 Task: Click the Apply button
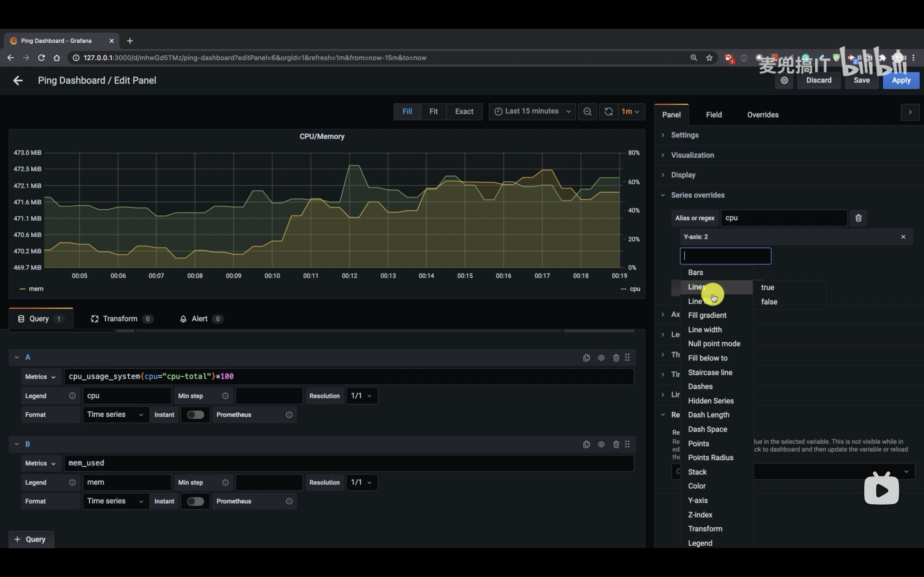[x=901, y=80]
